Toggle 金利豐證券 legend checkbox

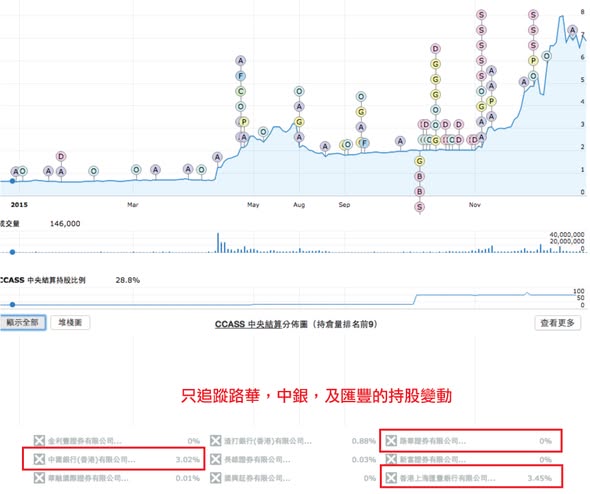[x=39, y=441]
